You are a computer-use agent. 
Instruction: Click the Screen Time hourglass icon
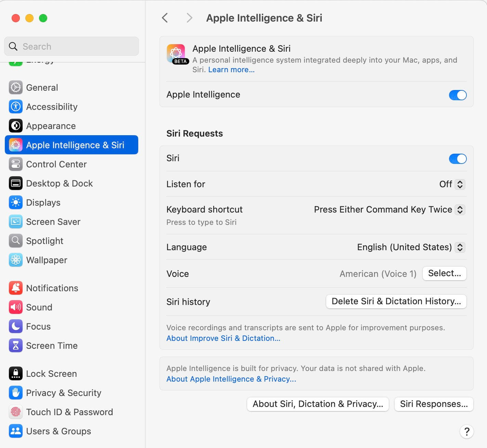(16, 346)
